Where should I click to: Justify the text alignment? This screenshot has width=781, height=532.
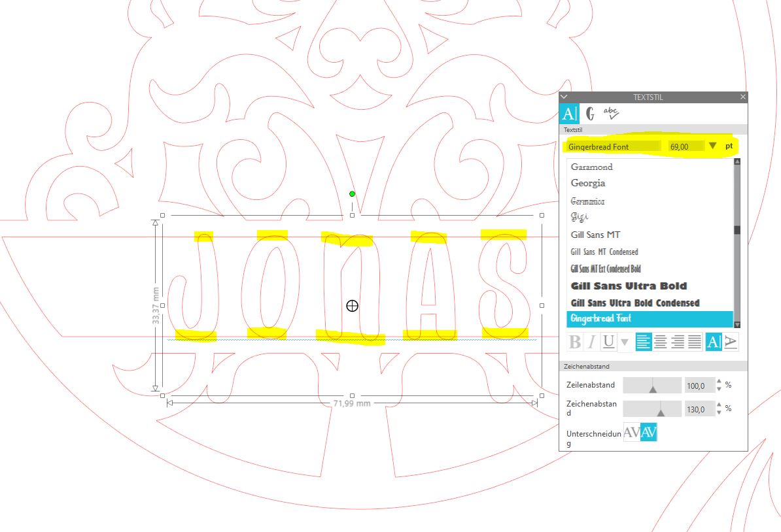pos(695,342)
